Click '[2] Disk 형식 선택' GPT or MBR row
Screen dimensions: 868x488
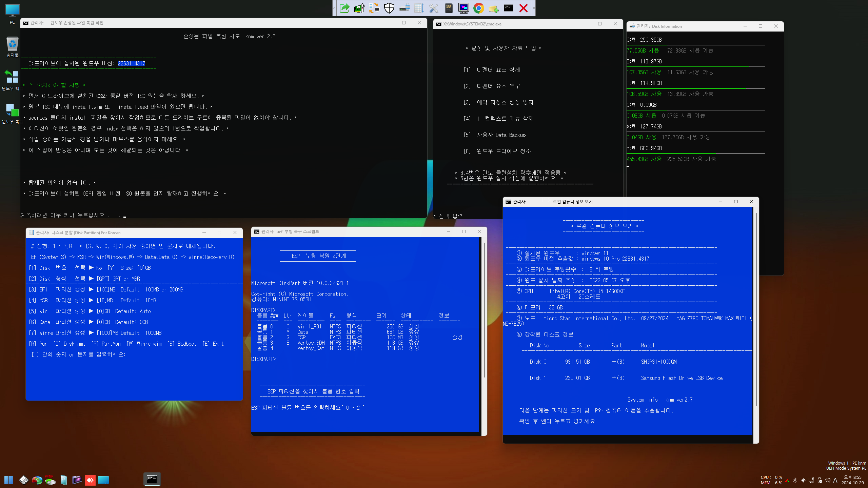[84, 279]
